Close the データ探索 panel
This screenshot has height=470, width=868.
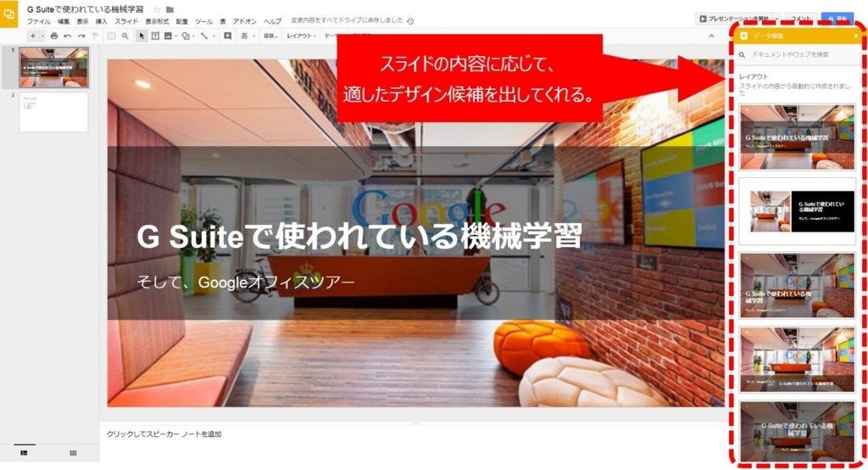[856, 36]
